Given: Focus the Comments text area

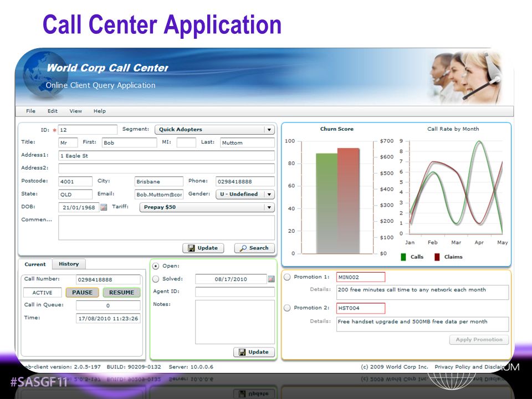Looking at the screenshot, I should pyautogui.click(x=166, y=228).
